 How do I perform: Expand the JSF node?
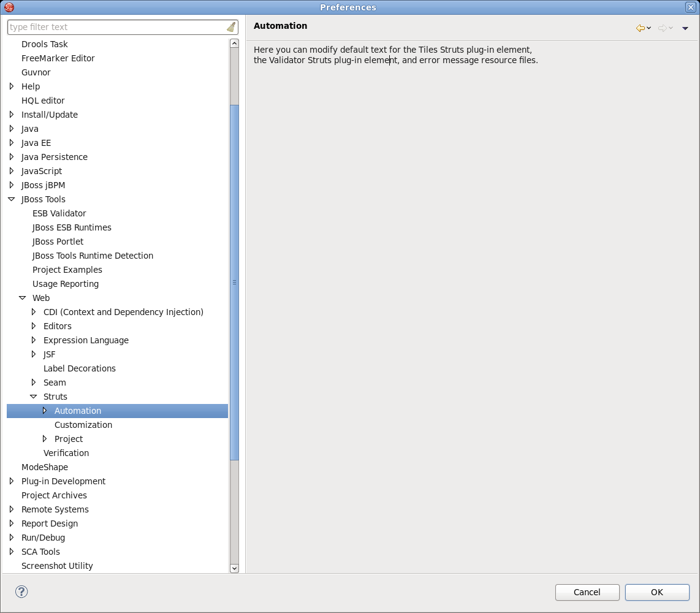[x=34, y=354]
